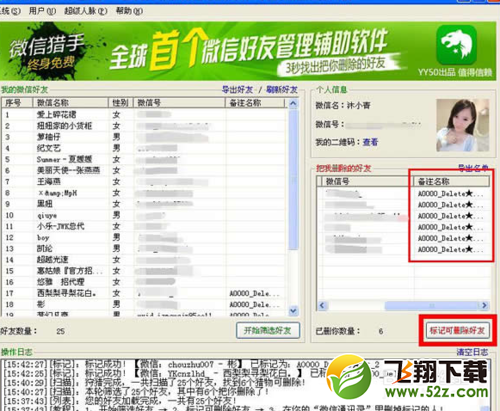Click 查看 to view my QR code
This screenshot has width=500, height=411.
pos(370,142)
